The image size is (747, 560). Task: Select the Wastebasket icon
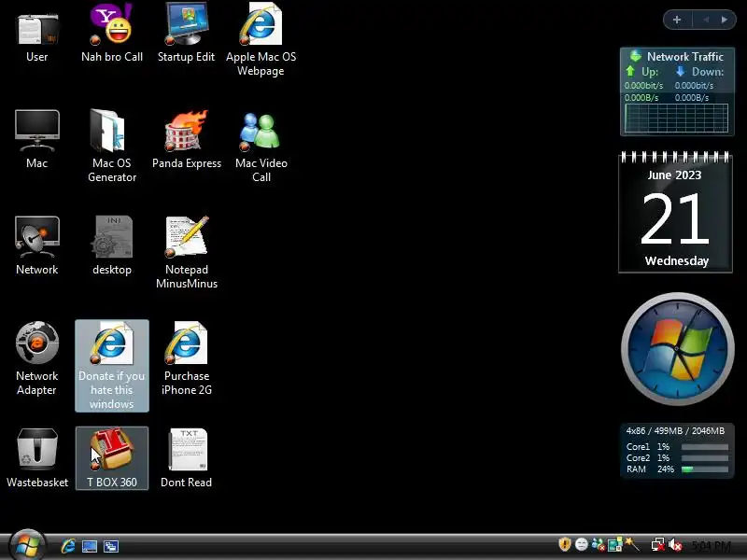[37, 458]
